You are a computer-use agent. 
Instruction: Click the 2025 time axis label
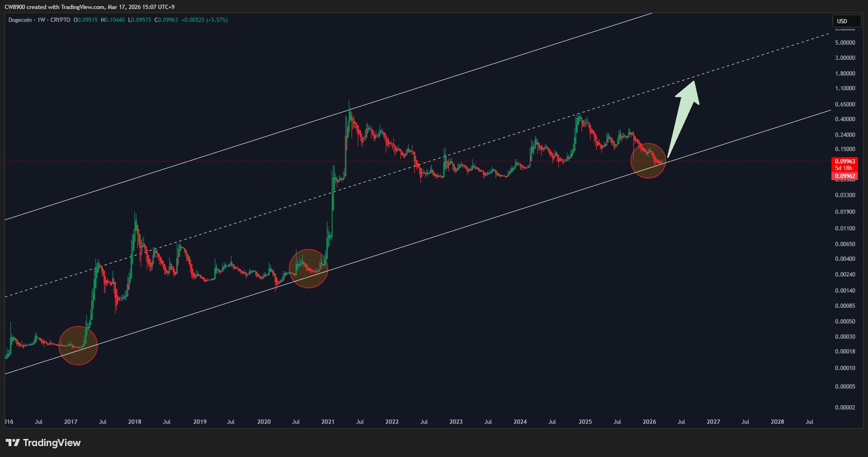pyautogui.click(x=585, y=422)
